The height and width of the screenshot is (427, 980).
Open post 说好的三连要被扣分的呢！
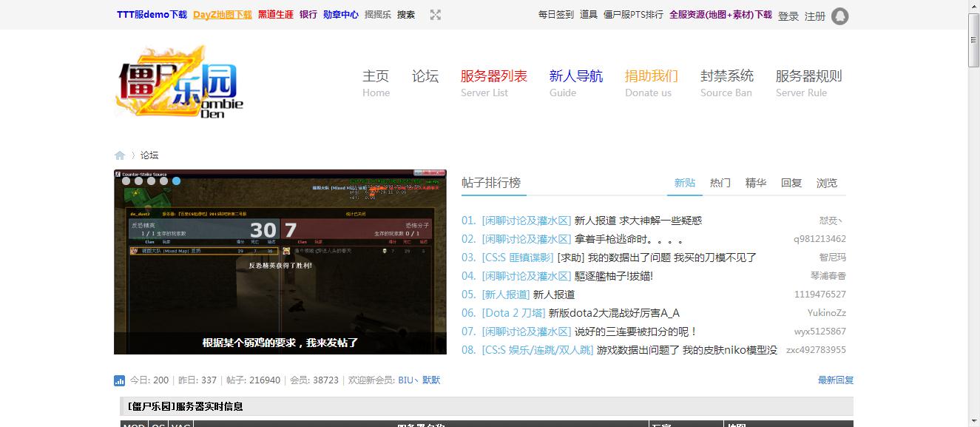(x=636, y=332)
